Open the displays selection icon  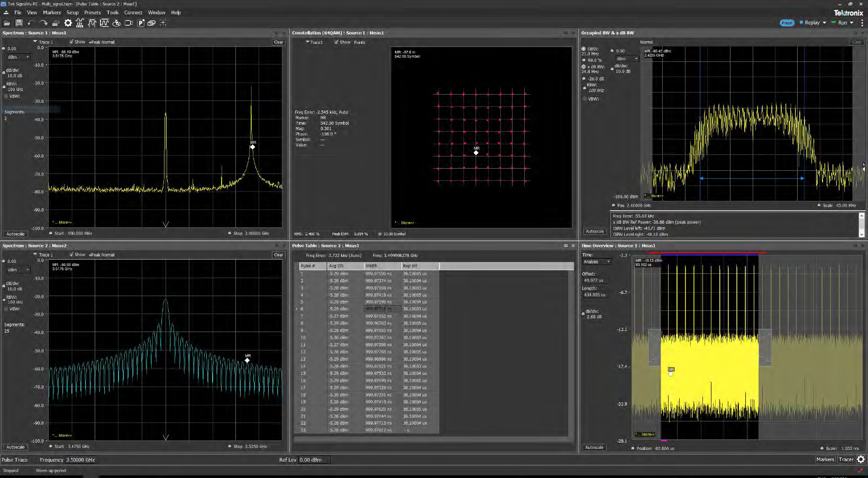click(x=56, y=23)
